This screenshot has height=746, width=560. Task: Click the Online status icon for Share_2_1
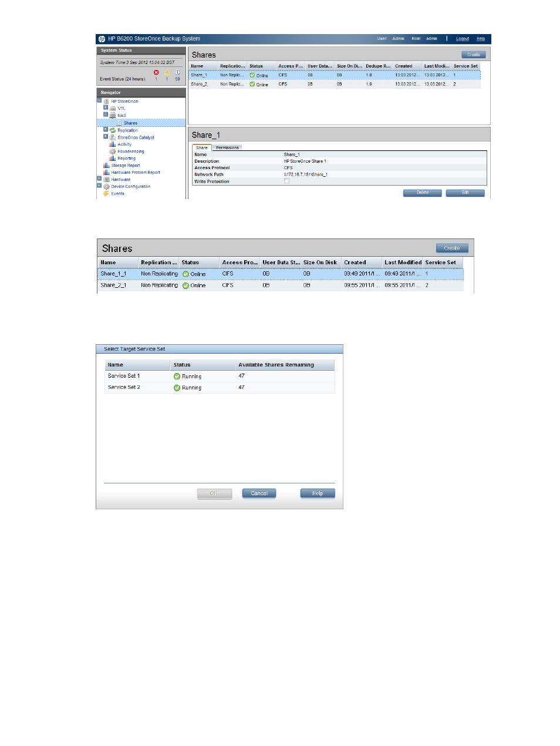point(185,285)
